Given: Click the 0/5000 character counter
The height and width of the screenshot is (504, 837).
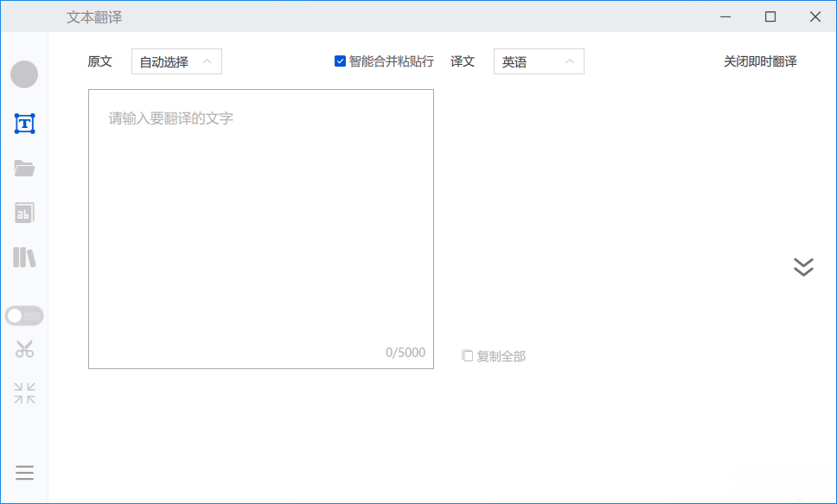Looking at the screenshot, I should 405,352.
